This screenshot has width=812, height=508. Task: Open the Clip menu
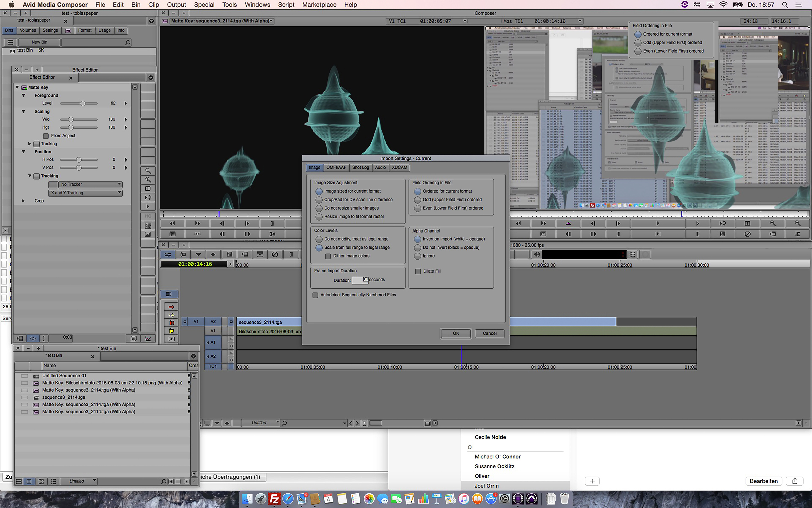click(x=153, y=5)
